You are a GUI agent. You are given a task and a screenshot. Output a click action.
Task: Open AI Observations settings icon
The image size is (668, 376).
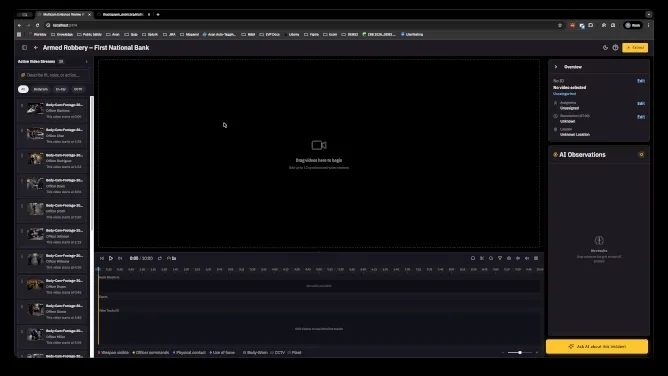pyautogui.click(x=641, y=155)
